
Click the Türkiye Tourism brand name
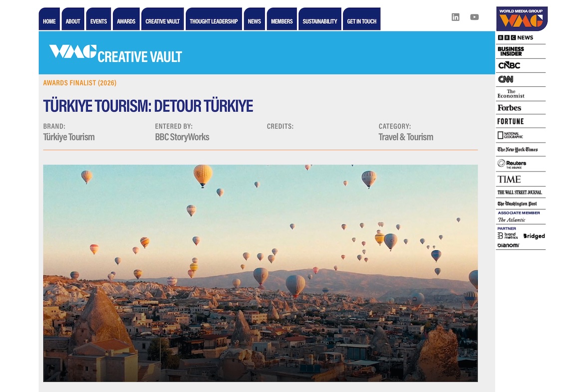click(69, 137)
